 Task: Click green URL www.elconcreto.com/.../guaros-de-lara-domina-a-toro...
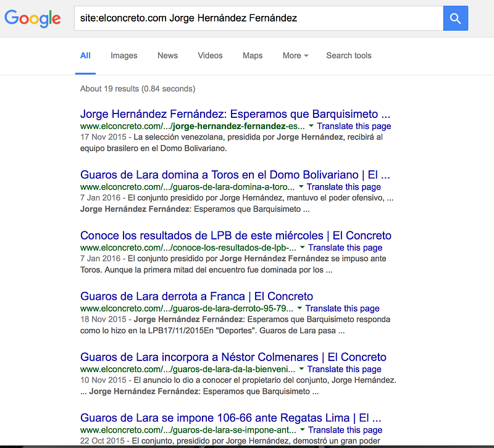(x=188, y=187)
